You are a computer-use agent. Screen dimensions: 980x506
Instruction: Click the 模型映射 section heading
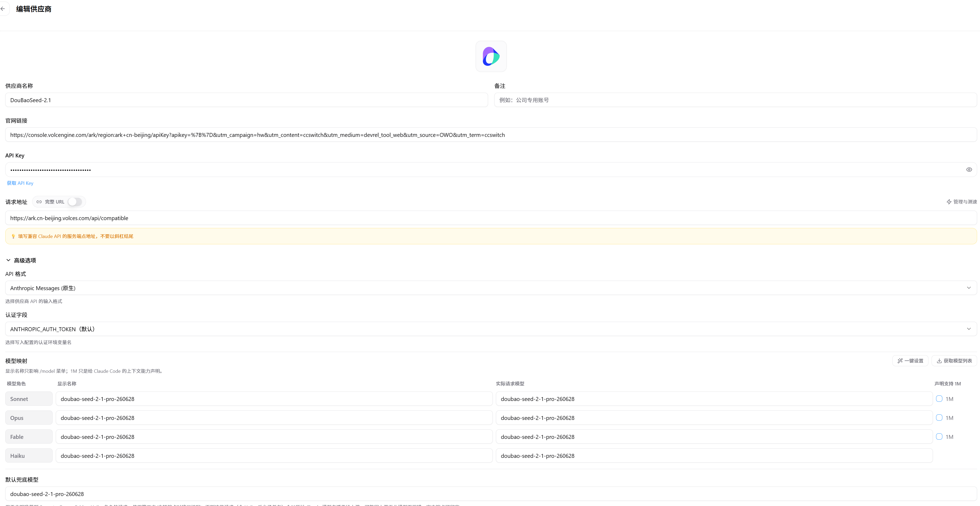(x=16, y=361)
